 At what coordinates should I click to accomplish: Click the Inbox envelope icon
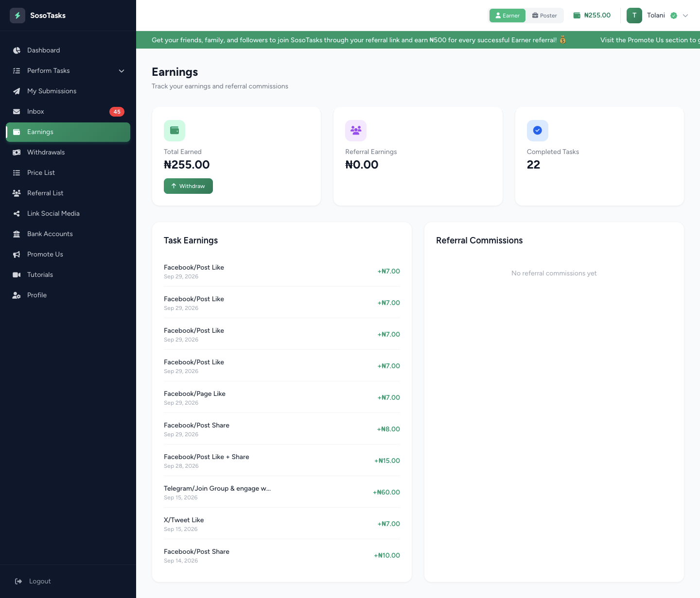tap(17, 112)
